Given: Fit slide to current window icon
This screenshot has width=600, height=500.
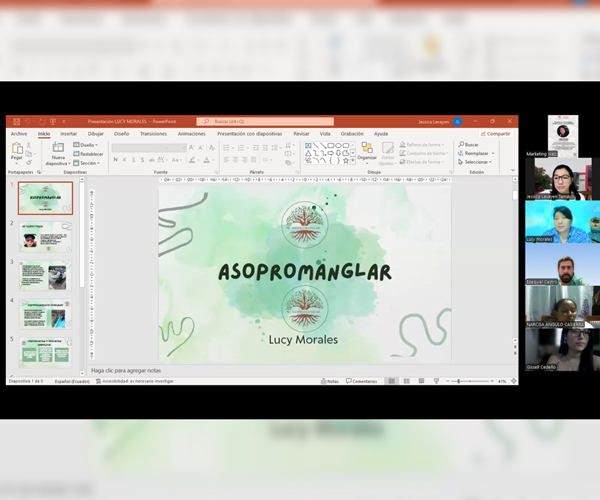Looking at the screenshot, I should [514, 381].
